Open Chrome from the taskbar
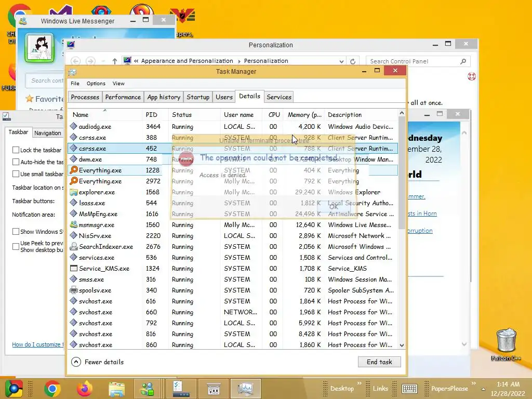The height and width of the screenshot is (399, 532). click(52, 389)
